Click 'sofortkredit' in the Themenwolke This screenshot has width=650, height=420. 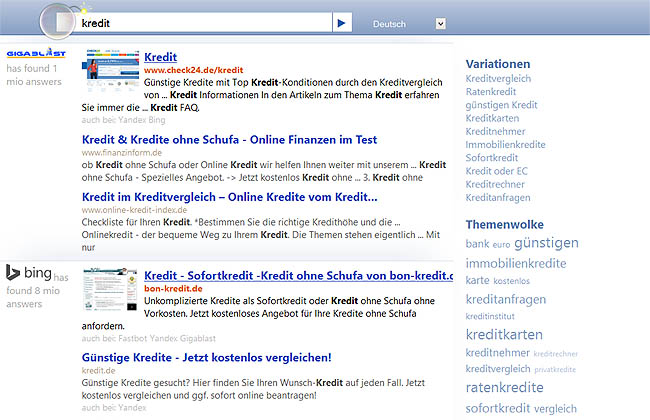coord(498,408)
